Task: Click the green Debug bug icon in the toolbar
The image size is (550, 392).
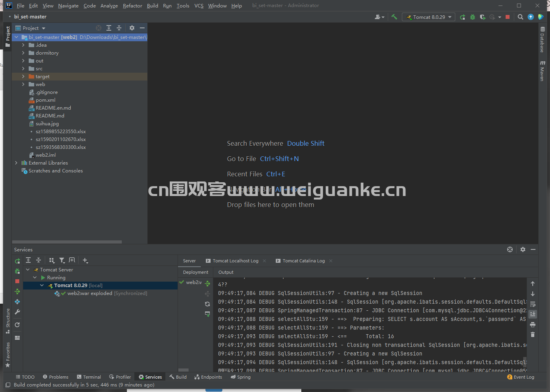Action: [x=473, y=17]
